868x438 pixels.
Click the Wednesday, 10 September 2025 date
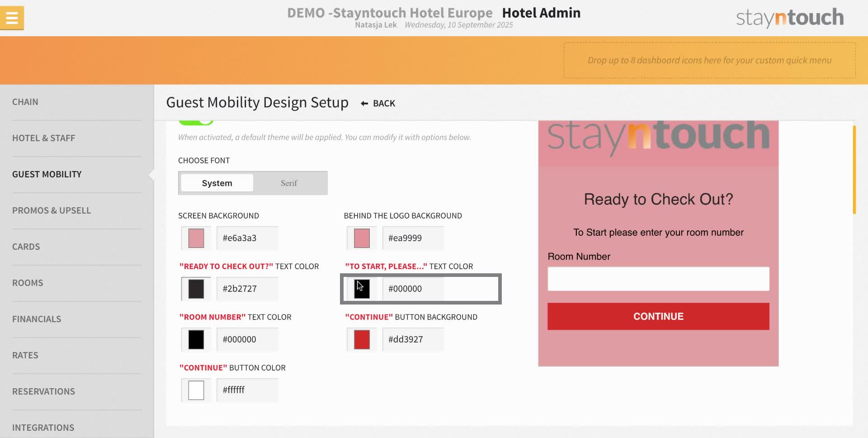458,25
